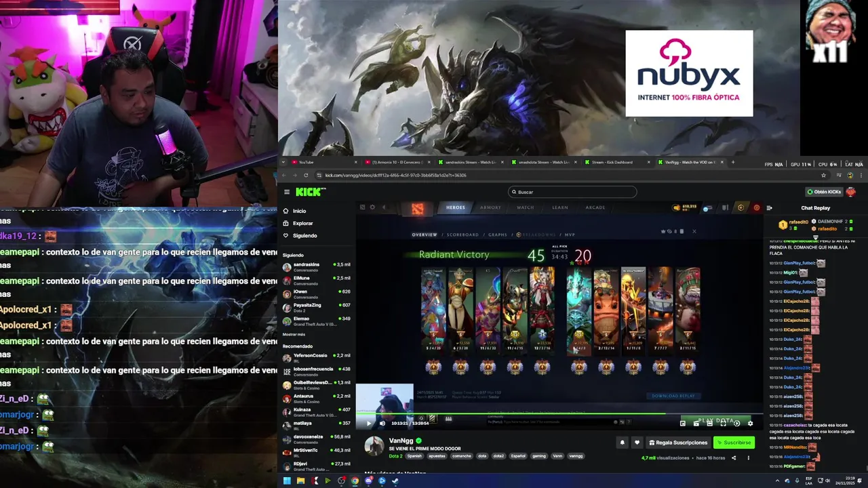Click the 'gaming' tag

(x=539, y=456)
